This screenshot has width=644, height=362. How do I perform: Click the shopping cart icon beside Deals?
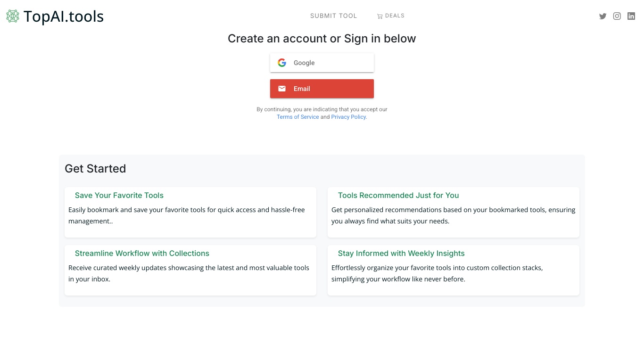380,16
